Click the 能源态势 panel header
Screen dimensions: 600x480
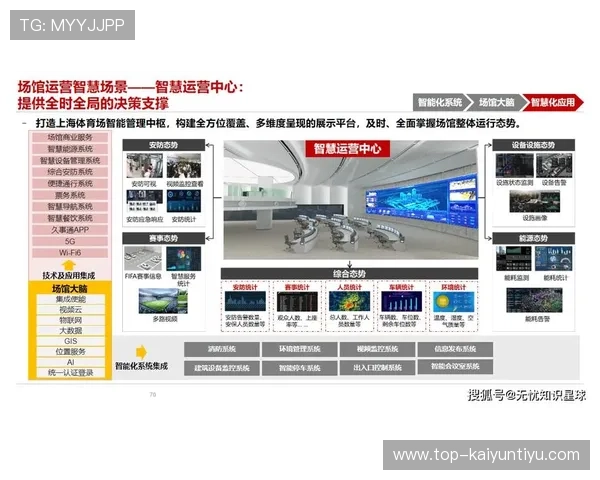coord(533,238)
